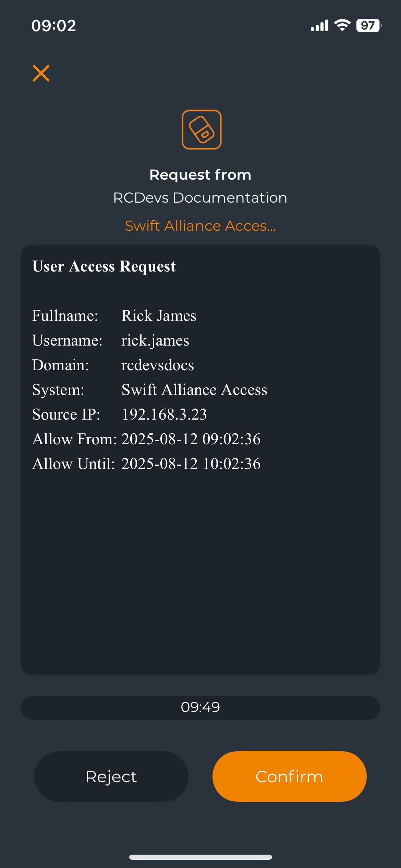Image resolution: width=401 pixels, height=868 pixels.
Task: Tap the home indicator bar
Action: point(200,857)
